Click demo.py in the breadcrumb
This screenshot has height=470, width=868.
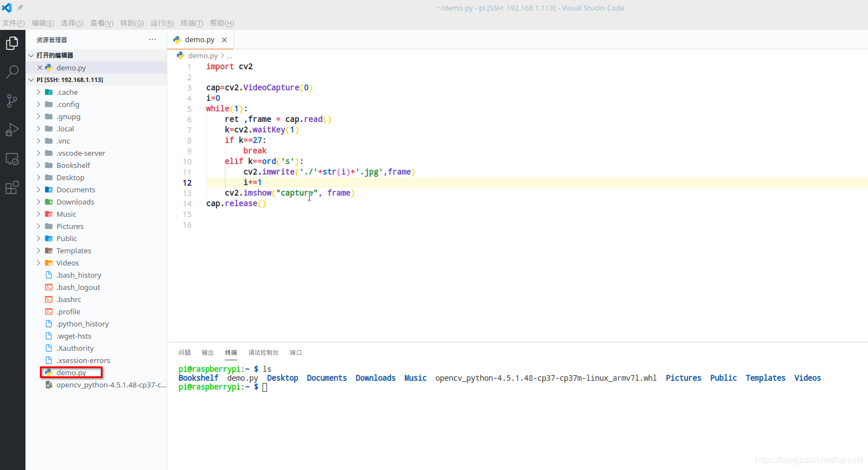(203, 55)
